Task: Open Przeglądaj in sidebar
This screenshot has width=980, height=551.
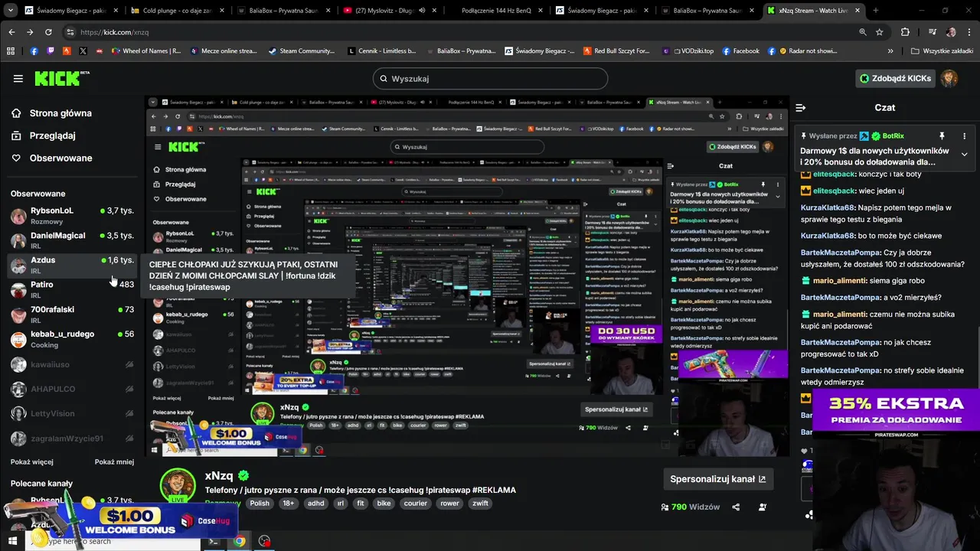Action: (x=52, y=135)
